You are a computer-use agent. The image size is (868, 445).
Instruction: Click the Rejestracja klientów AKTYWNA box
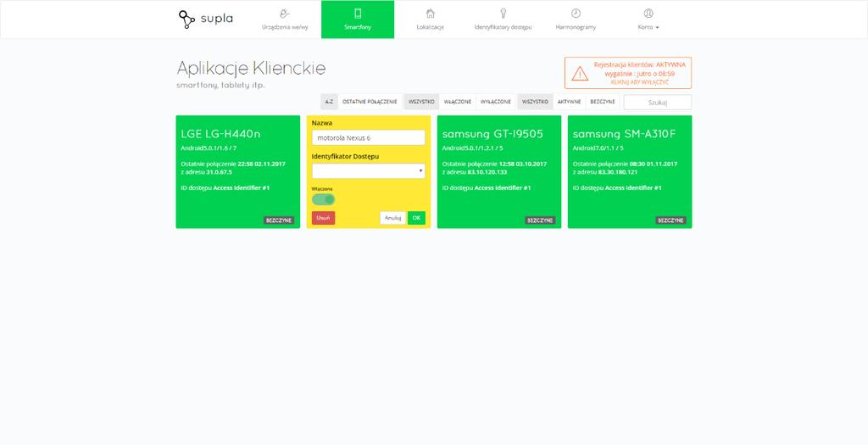(628, 73)
